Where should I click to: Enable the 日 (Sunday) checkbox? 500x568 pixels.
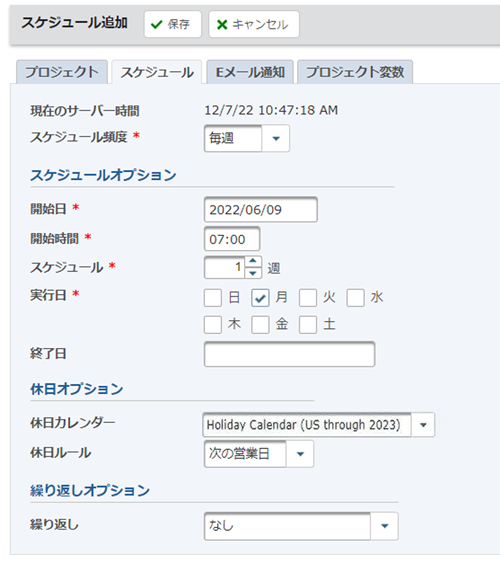pyautogui.click(x=213, y=298)
